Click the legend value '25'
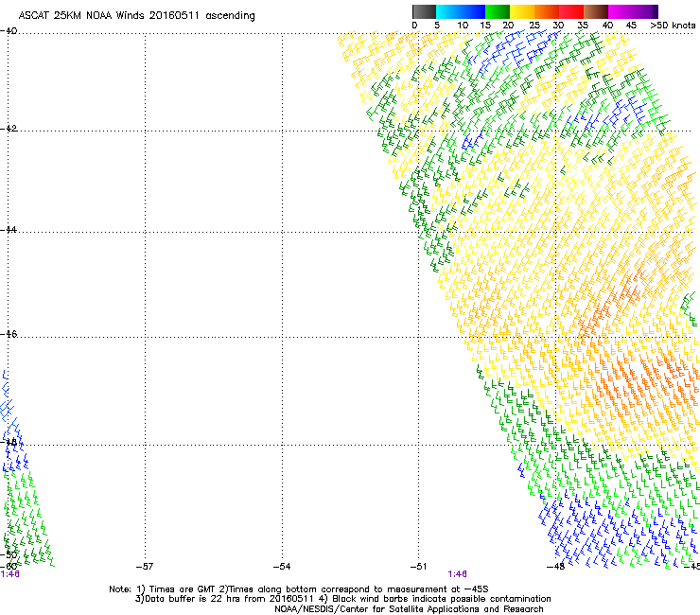The width and height of the screenshot is (700, 615). tap(534, 26)
